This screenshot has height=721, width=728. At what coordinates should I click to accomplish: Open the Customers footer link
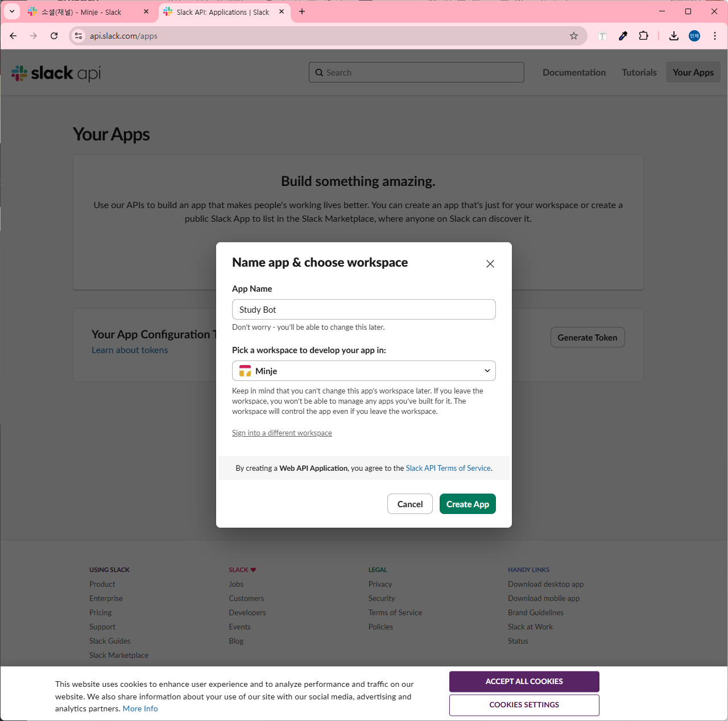246,598
